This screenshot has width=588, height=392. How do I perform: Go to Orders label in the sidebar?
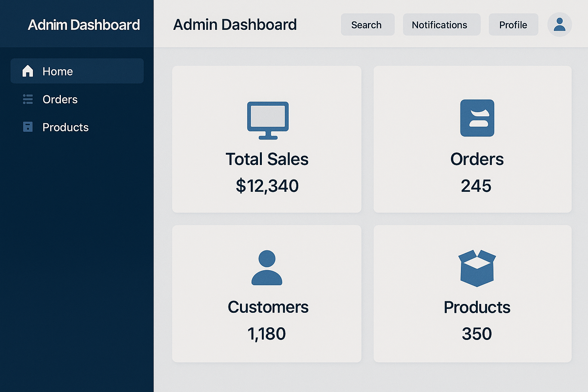pyautogui.click(x=60, y=100)
